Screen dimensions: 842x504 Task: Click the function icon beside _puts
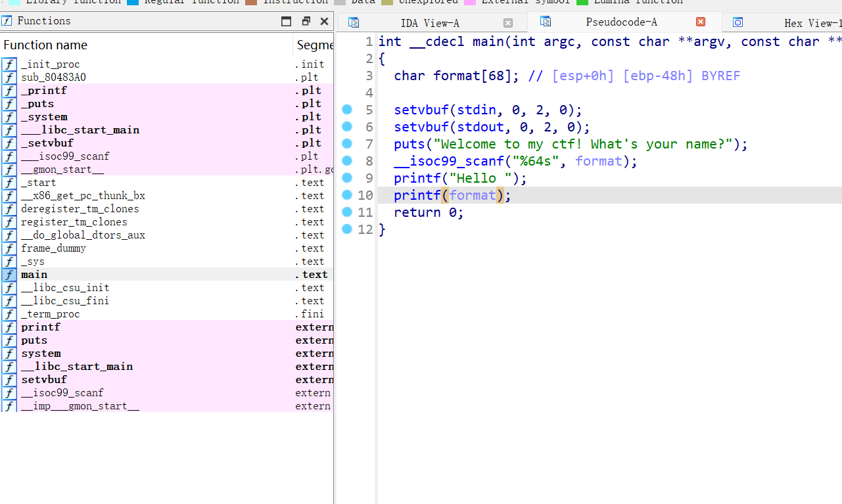click(x=9, y=104)
